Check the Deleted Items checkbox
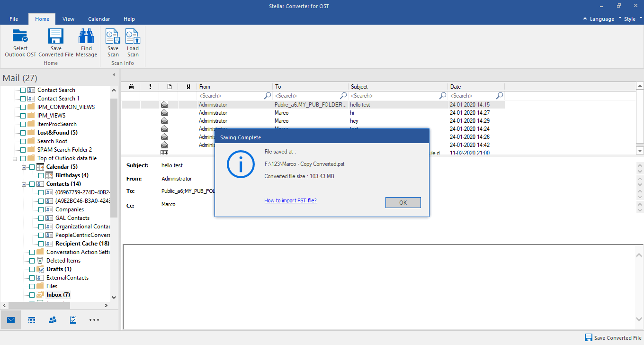This screenshot has height=345, width=644. pos(32,261)
